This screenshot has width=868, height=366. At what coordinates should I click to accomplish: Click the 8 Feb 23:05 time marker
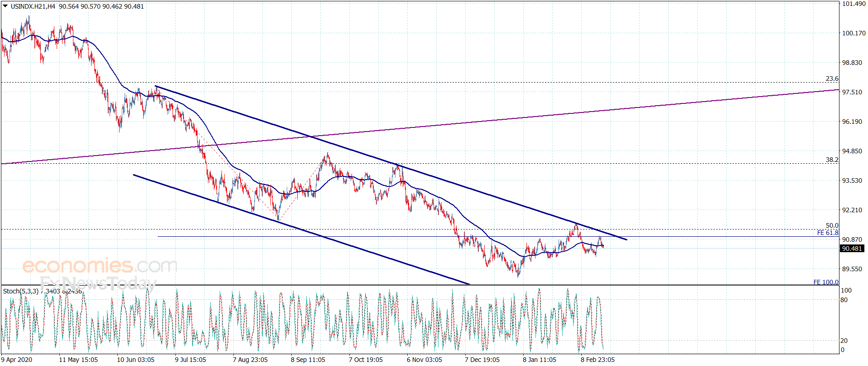(598, 360)
